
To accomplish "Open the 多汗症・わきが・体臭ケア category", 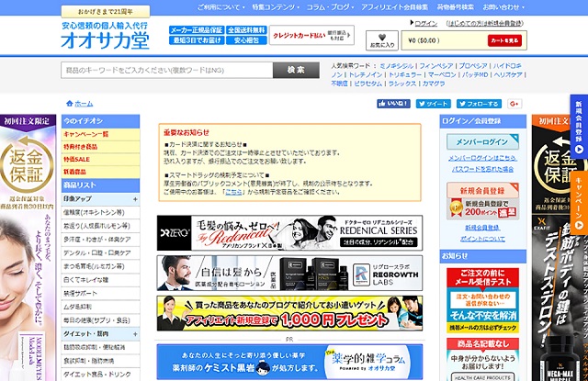I will 100,240.
